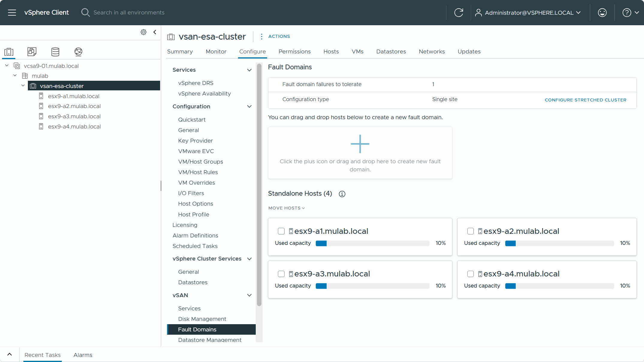The width and height of the screenshot is (644, 362).
Task: Open the hamburger navigation menu
Action: (12, 13)
